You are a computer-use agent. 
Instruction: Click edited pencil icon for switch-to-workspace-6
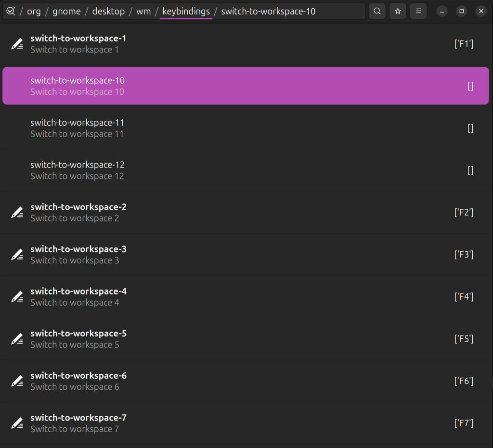click(17, 381)
